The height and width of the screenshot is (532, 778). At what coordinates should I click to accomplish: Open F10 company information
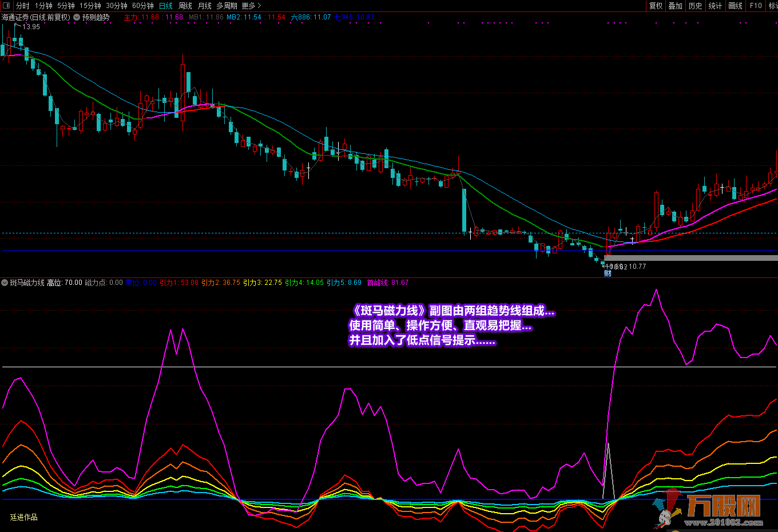click(x=756, y=6)
